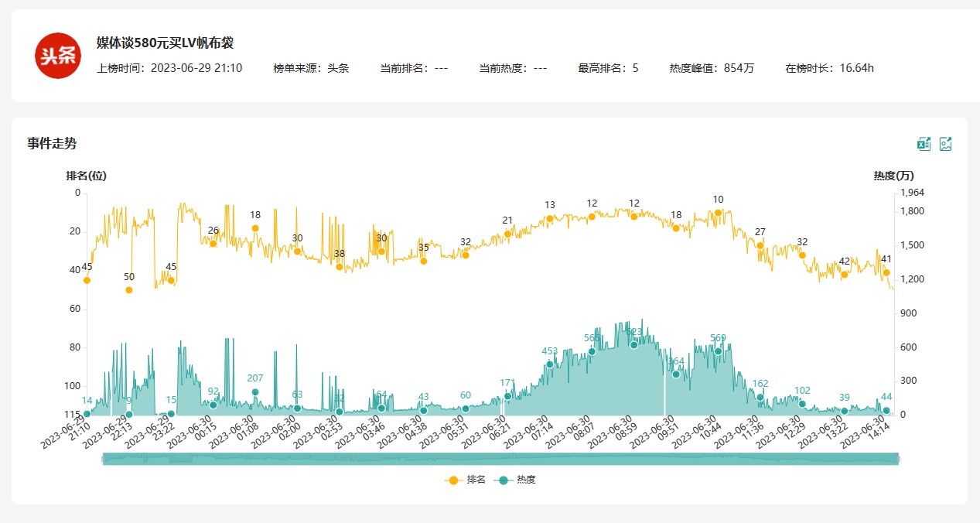Click the rank 27 data point
Screen dimensions: 980x523
pyautogui.click(x=760, y=245)
